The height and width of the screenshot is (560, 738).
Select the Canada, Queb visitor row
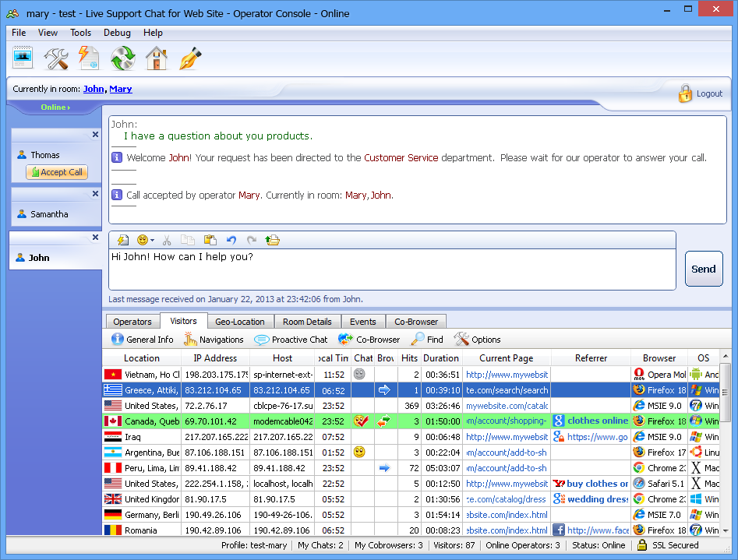[411, 421]
